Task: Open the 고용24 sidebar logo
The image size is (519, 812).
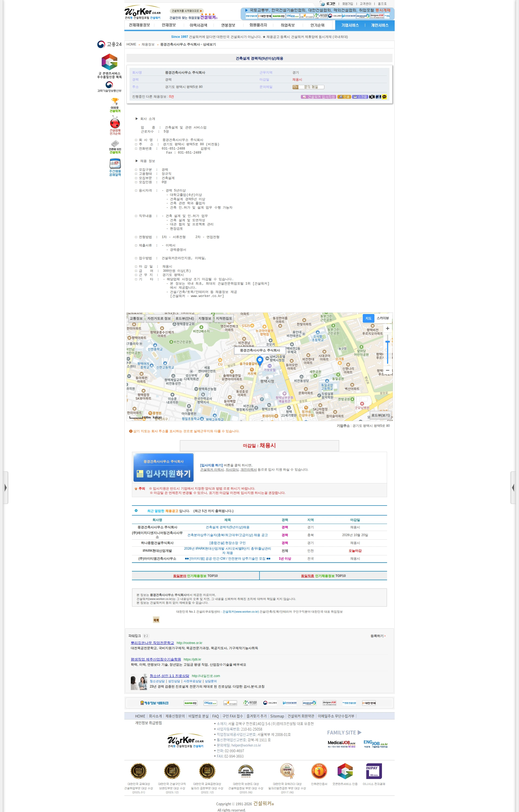Action: point(109,44)
